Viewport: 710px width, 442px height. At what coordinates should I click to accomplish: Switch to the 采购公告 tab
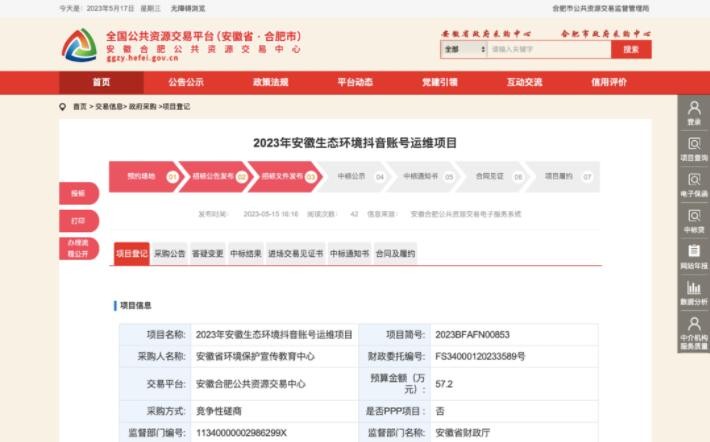pyautogui.click(x=170, y=254)
